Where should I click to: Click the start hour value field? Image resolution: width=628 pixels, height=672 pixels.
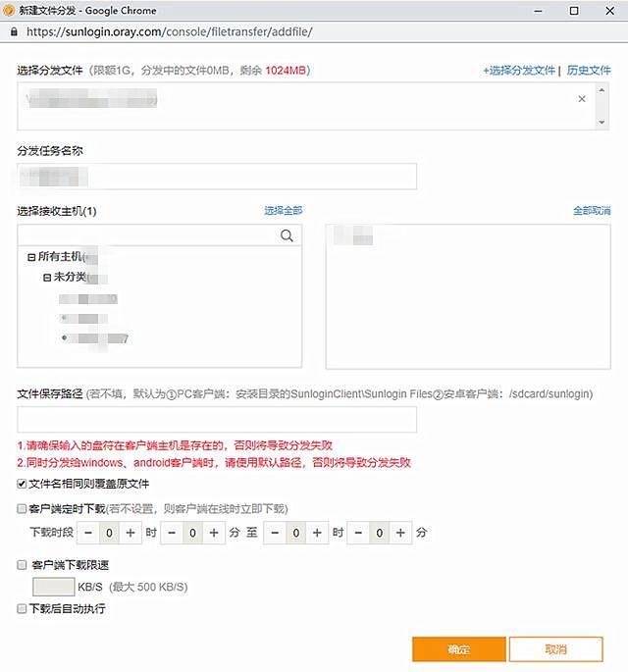coord(109,533)
